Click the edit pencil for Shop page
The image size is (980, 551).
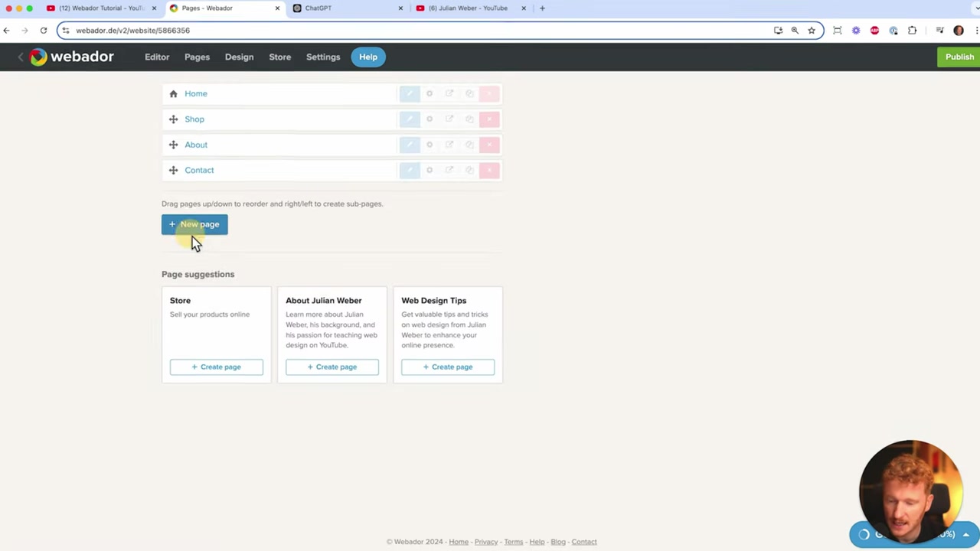point(410,119)
